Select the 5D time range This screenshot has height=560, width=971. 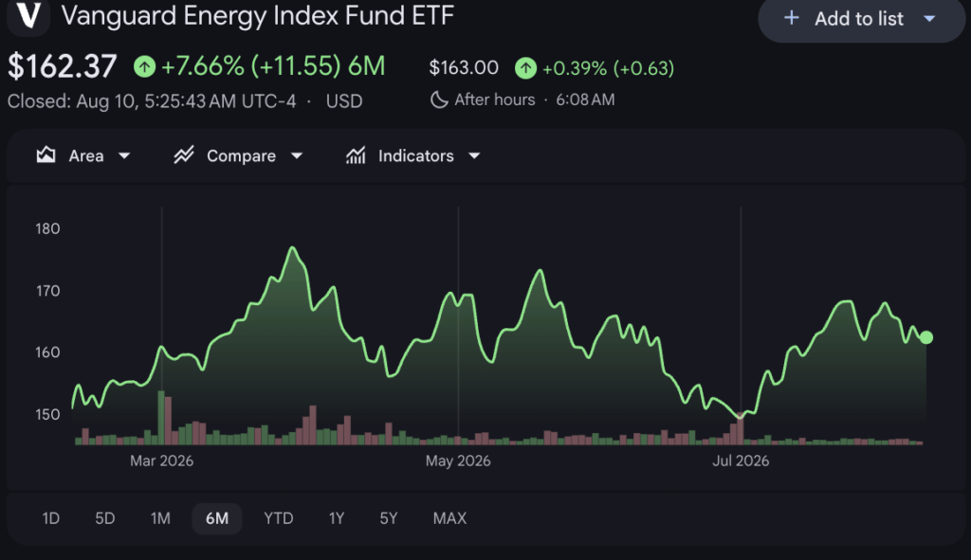[104, 518]
